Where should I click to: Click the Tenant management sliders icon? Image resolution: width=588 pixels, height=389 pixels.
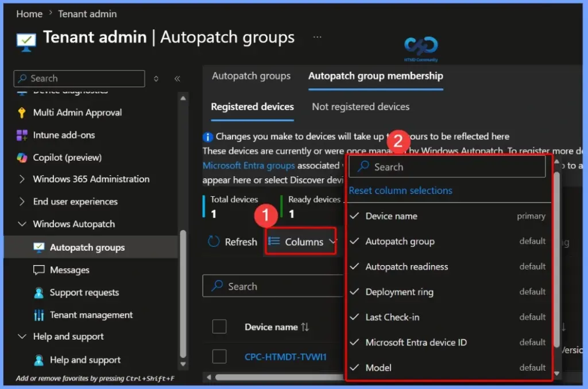click(x=38, y=315)
